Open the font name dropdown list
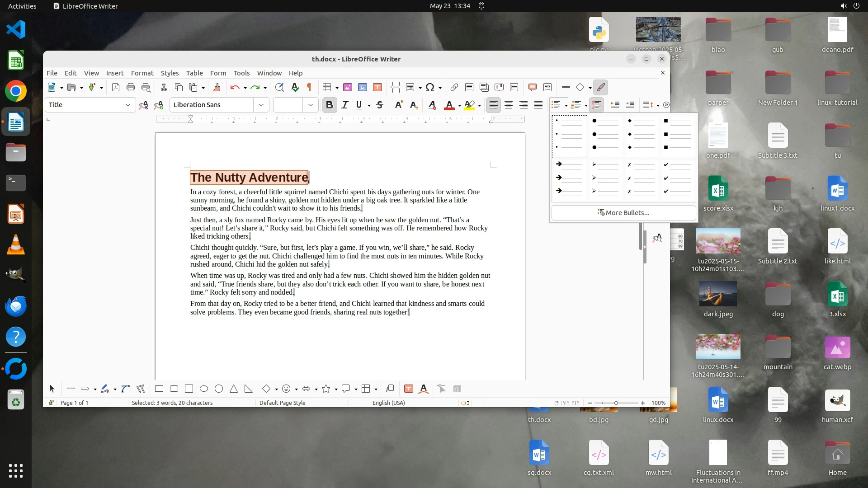 [x=261, y=105]
